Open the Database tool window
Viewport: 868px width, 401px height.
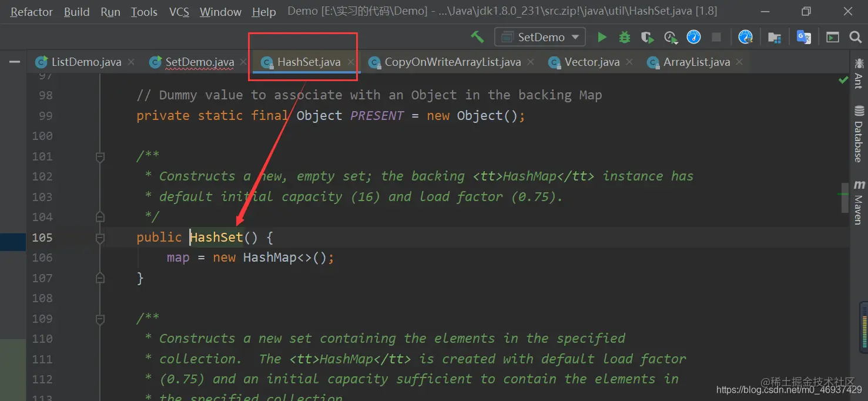click(859, 134)
